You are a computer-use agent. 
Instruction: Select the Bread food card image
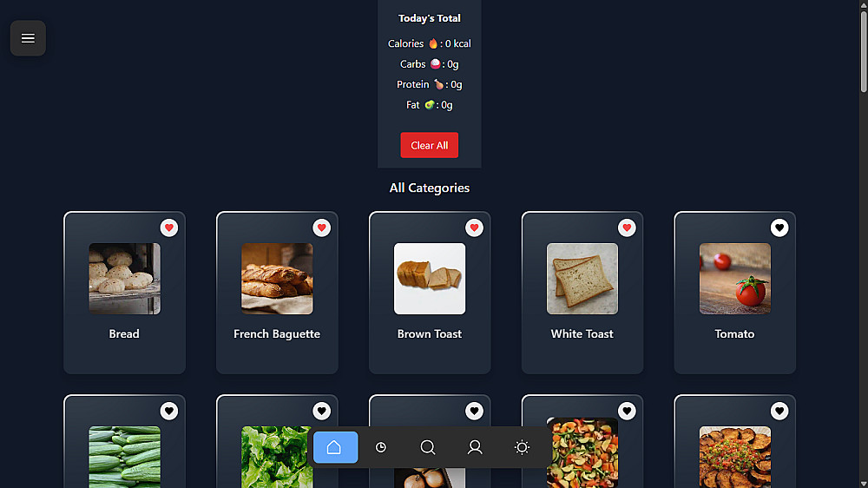coord(124,279)
